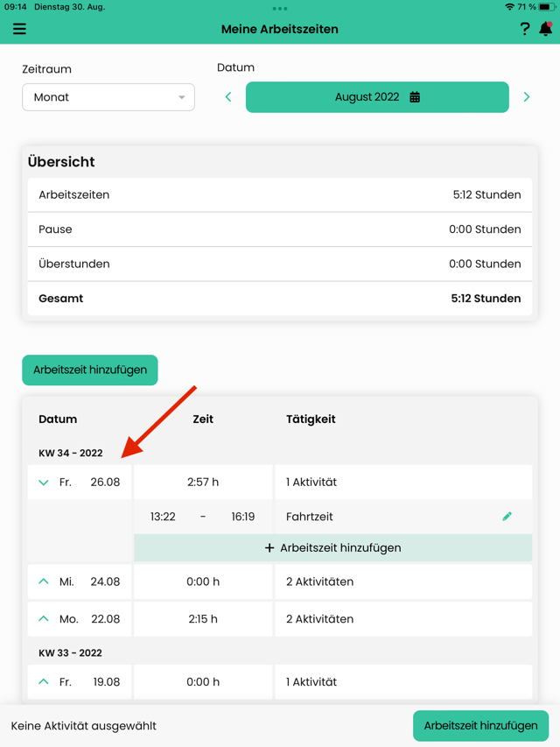This screenshot has width=560, height=747.
Task: Open calendar icon in August 2022 button
Action: click(x=415, y=97)
